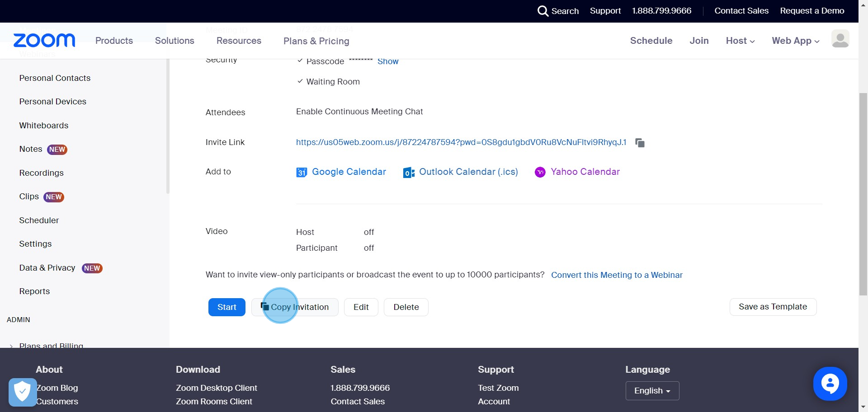Click the sidebar scrollbar thumb
Image resolution: width=868 pixels, height=412 pixels.
(168, 126)
